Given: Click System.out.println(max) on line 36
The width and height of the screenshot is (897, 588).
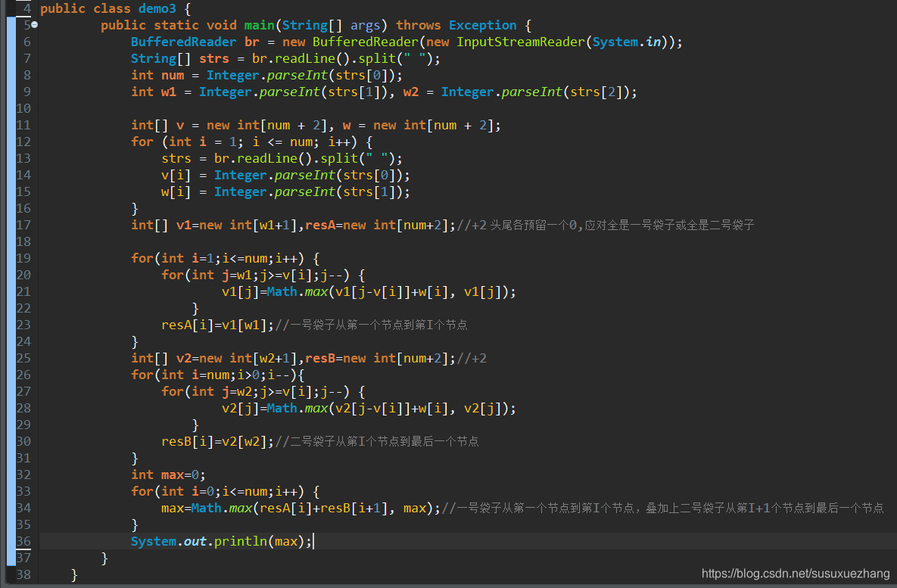Looking at the screenshot, I should click(x=221, y=541).
